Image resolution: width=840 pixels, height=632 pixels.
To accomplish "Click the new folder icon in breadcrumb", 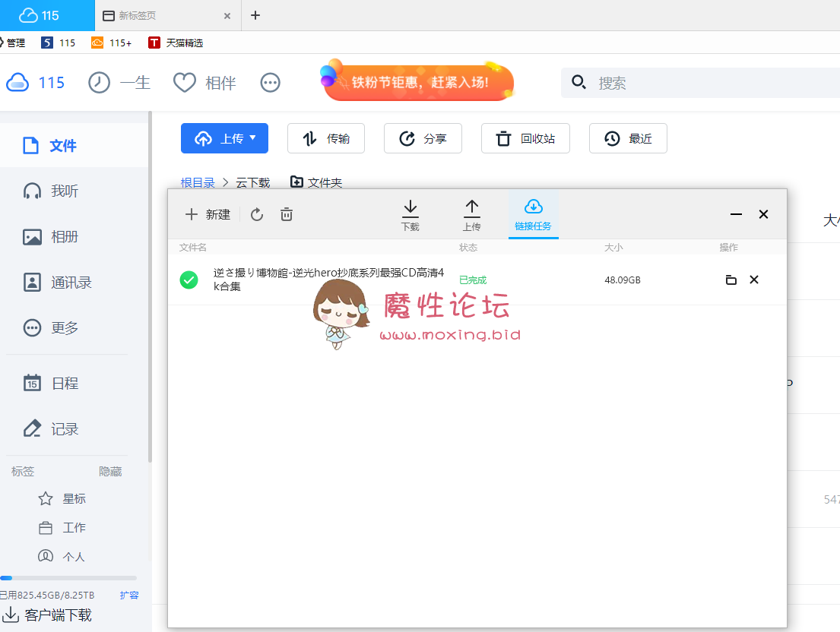I will 297,182.
